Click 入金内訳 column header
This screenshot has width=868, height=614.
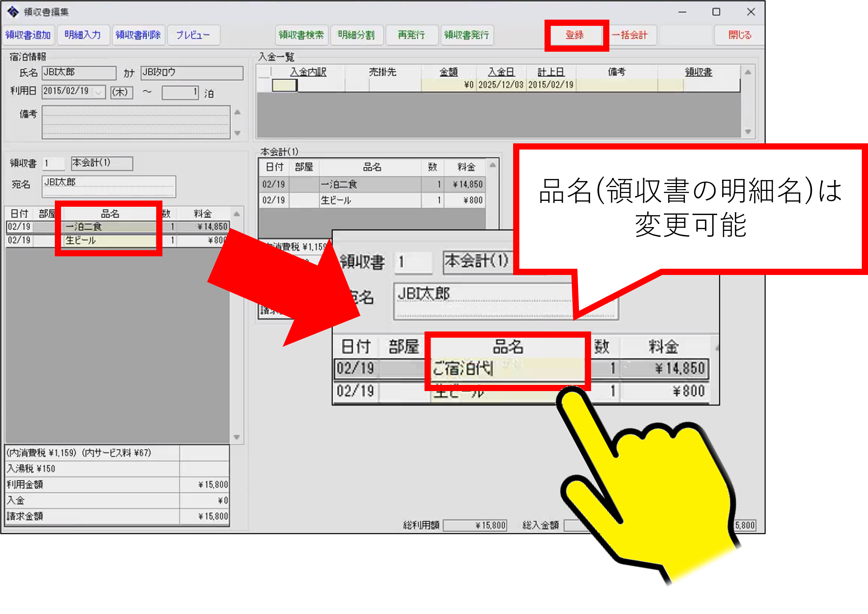tap(308, 72)
